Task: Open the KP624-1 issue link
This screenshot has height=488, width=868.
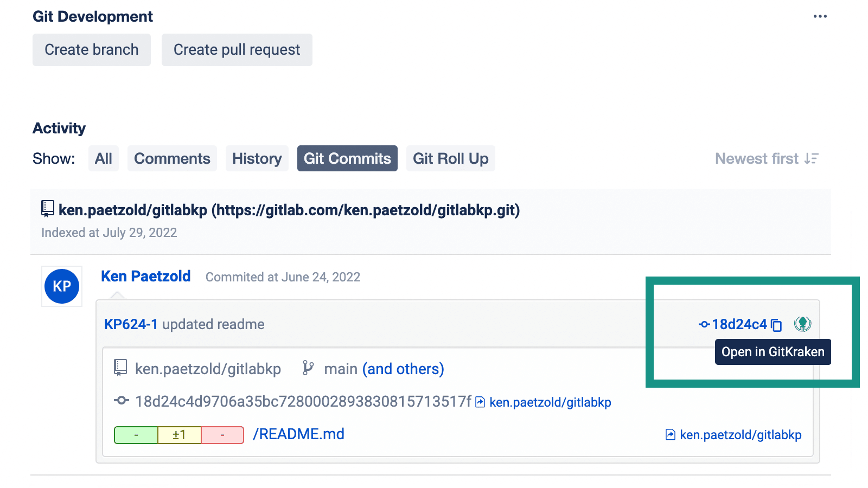Action: click(x=131, y=324)
